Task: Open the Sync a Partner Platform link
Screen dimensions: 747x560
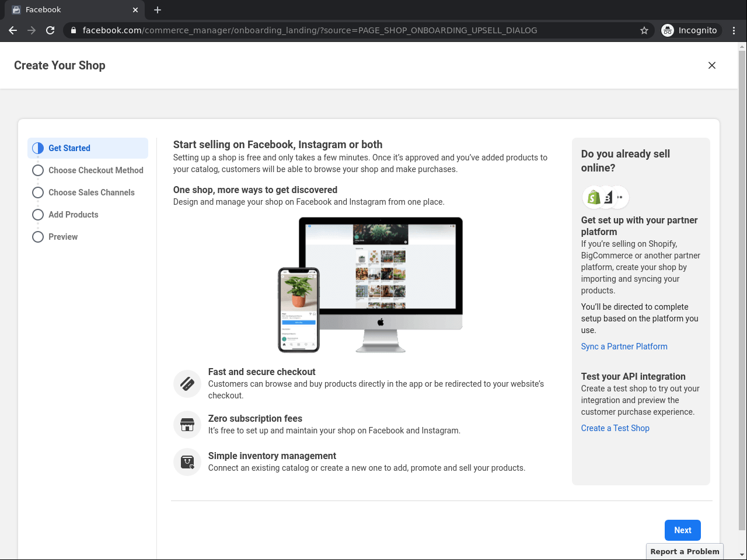Action: pos(624,346)
